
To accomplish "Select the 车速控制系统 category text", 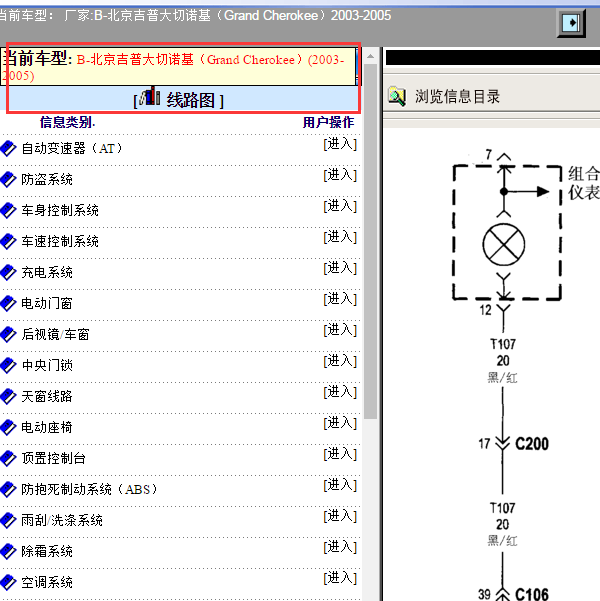I will tap(60, 242).
